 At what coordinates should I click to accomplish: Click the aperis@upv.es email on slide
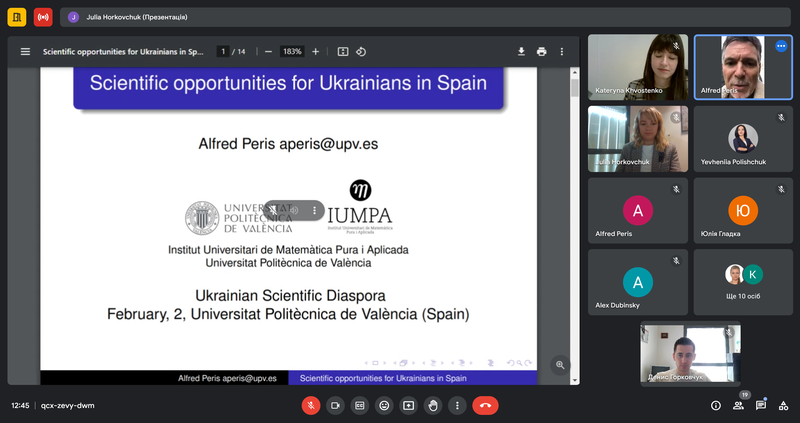tap(329, 144)
